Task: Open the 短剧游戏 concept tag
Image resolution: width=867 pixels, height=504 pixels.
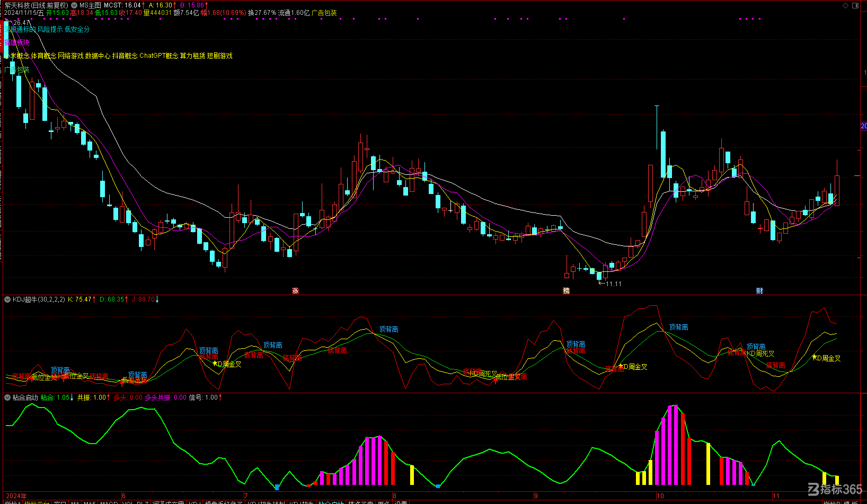Action: 219,56
